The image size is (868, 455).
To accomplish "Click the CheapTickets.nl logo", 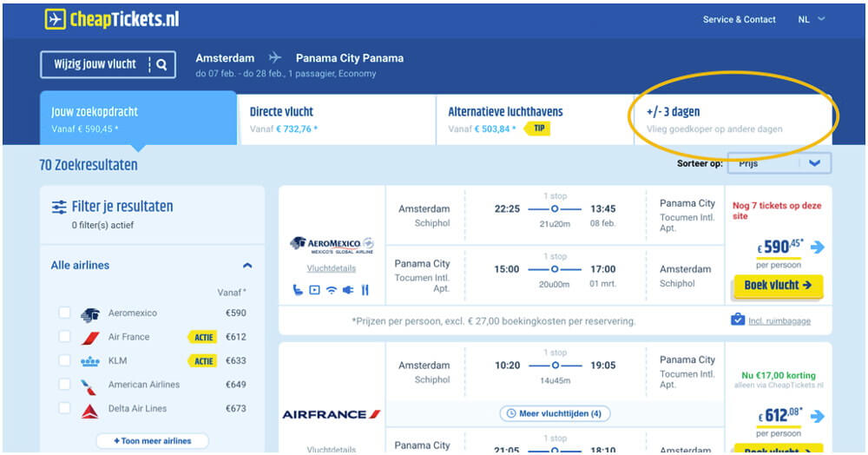I will click(x=111, y=19).
